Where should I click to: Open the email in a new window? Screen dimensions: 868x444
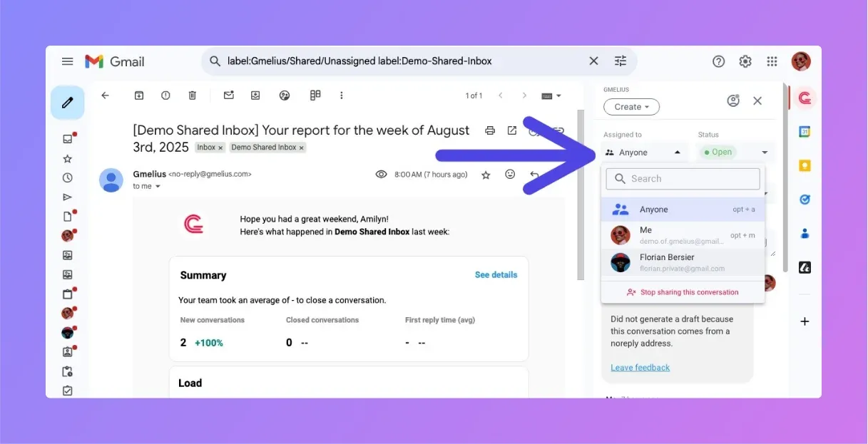click(512, 130)
